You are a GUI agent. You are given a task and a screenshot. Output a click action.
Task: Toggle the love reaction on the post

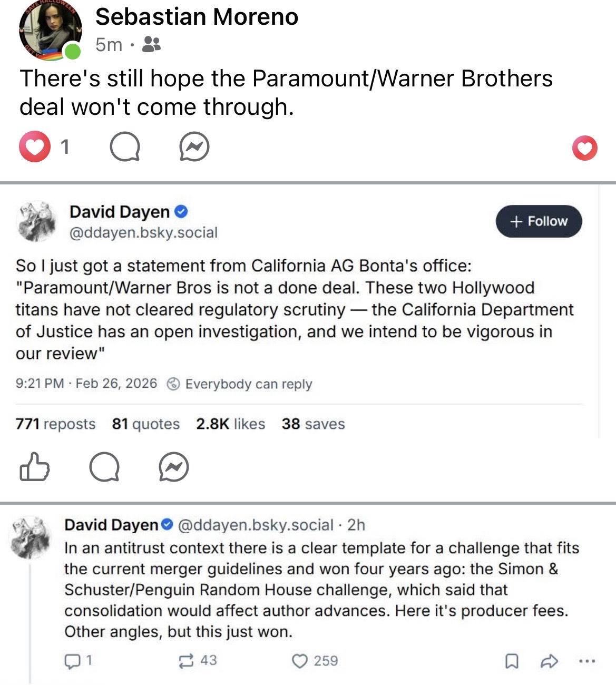tap(584, 148)
